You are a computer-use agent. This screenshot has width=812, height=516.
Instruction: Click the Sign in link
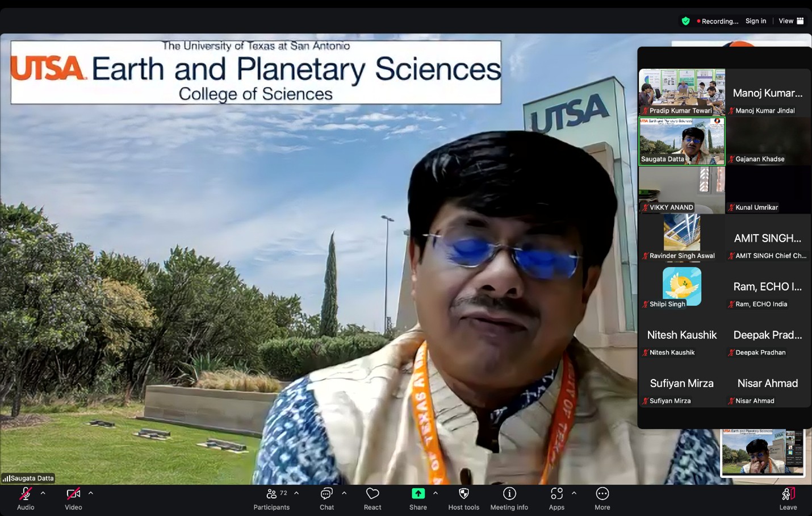[755, 21]
